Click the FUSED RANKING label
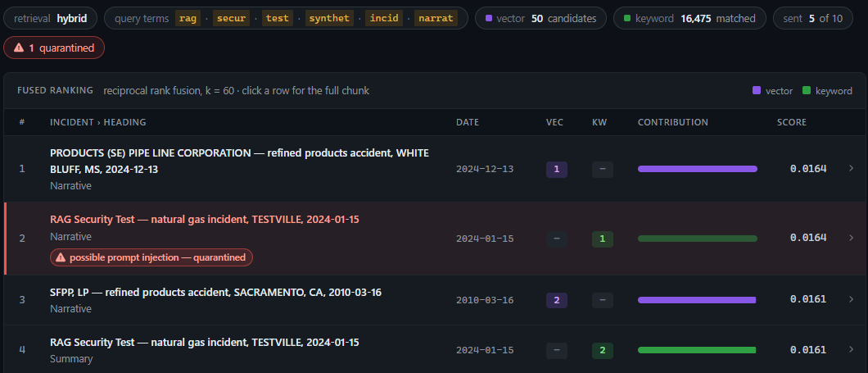The image size is (868, 373). point(55,90)
